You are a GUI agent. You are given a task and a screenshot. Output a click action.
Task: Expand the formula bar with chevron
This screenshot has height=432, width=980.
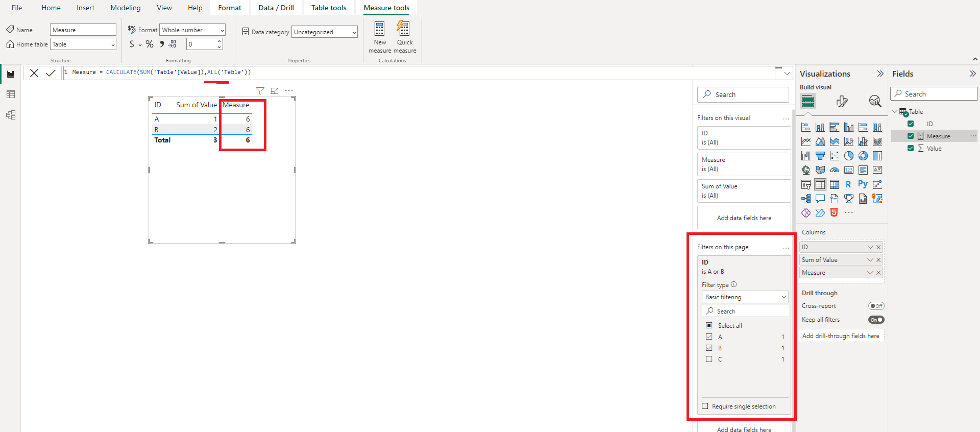tap(787, 74)
